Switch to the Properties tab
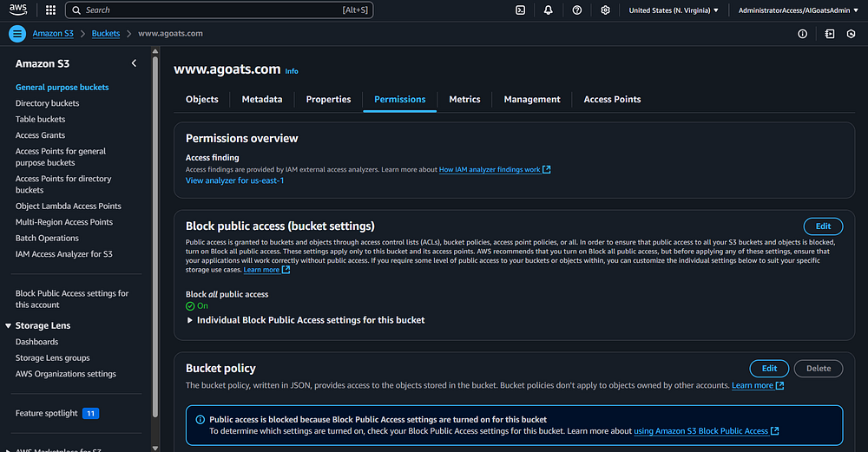This screenshot has height=452, width=868. (x=328, y=100)
